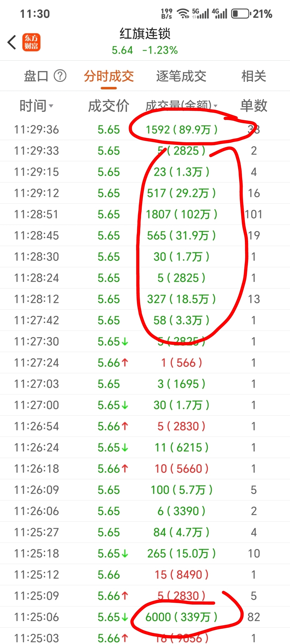Viewport: 290px width, 644px height.
Task: Tap the 21% battery percentage
Action: coord(263,14)
